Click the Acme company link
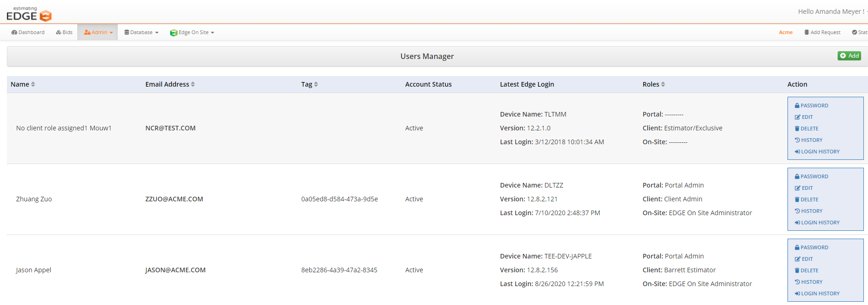 [786, 32]
